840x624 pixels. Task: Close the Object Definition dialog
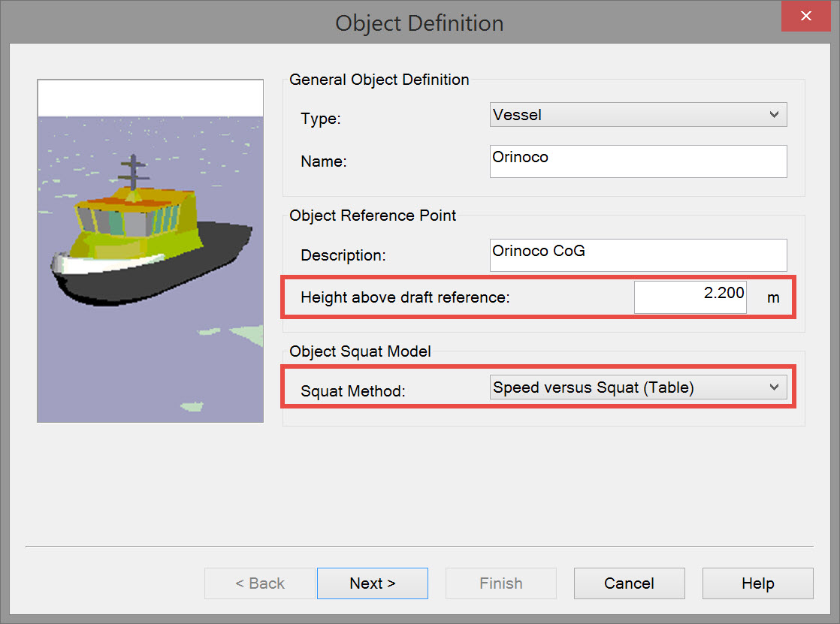805,17
